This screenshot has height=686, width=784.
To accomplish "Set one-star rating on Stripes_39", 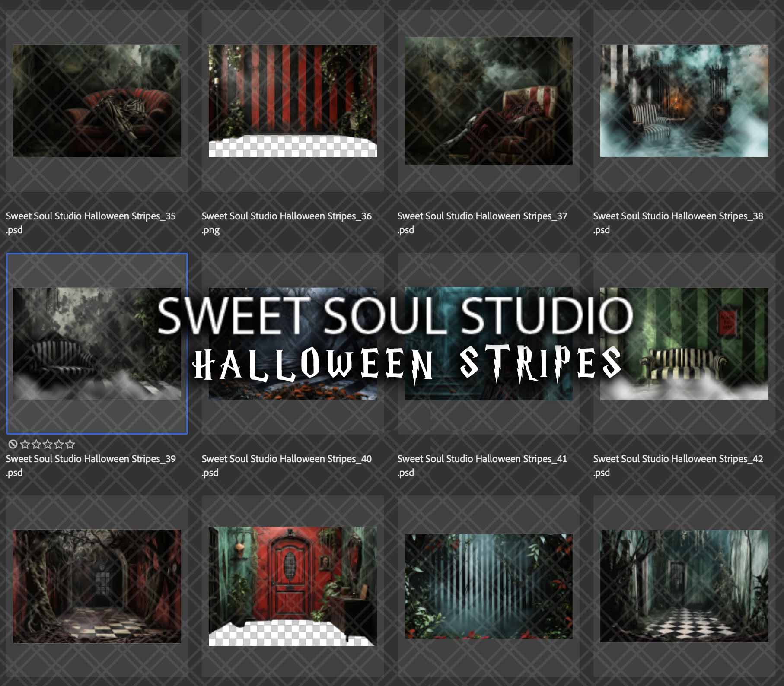I will [25, 444].
